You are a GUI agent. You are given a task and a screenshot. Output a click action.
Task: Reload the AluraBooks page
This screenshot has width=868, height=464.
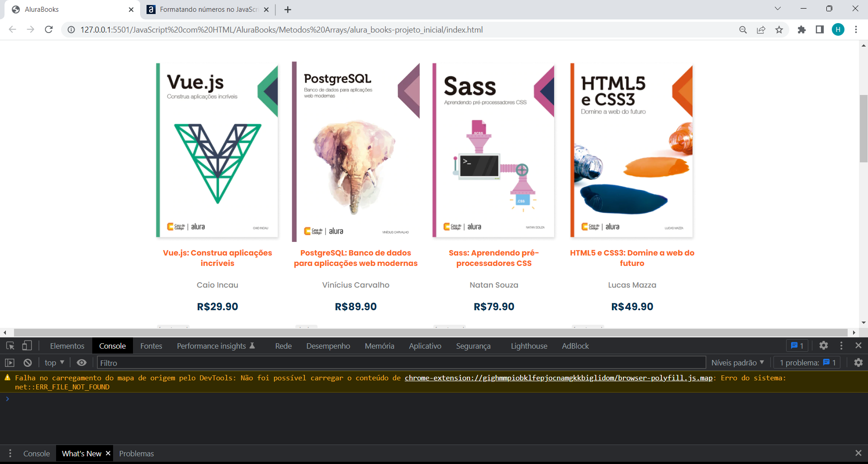49,29
